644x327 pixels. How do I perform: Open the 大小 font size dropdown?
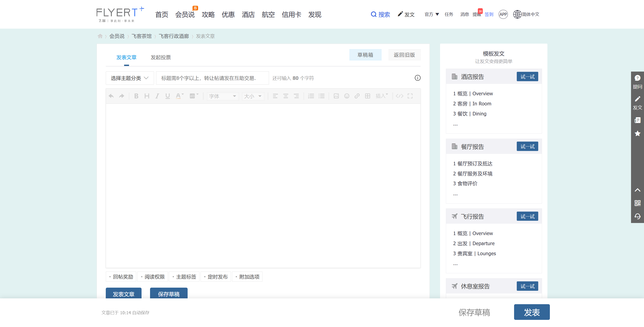tap(253, 96)
